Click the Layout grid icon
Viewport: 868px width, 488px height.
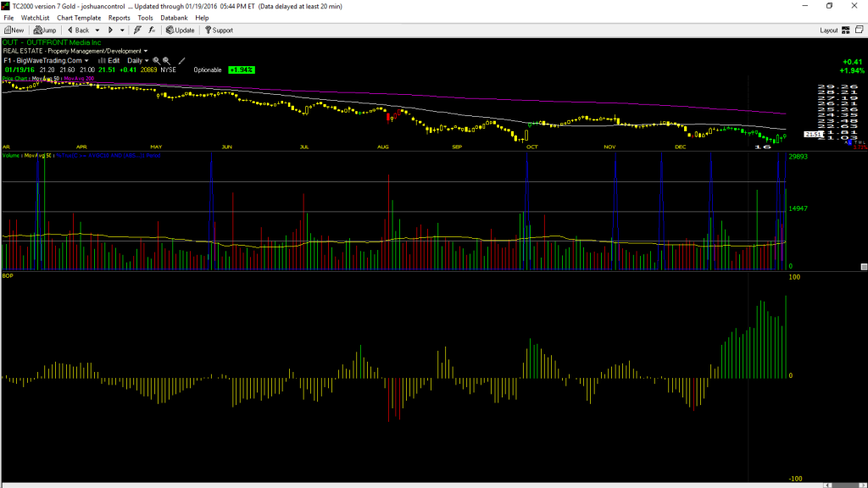(846, 30)
